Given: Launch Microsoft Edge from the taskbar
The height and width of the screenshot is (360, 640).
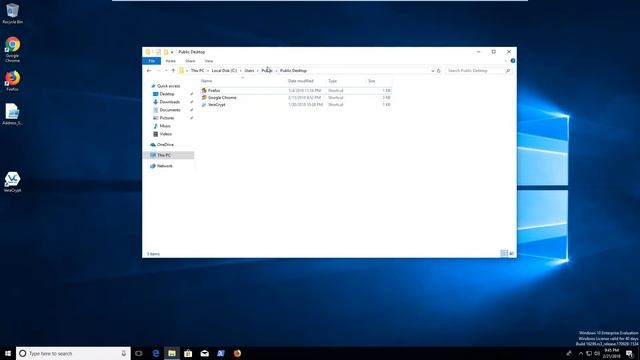Looking at the screenshot, I should 156,353.
